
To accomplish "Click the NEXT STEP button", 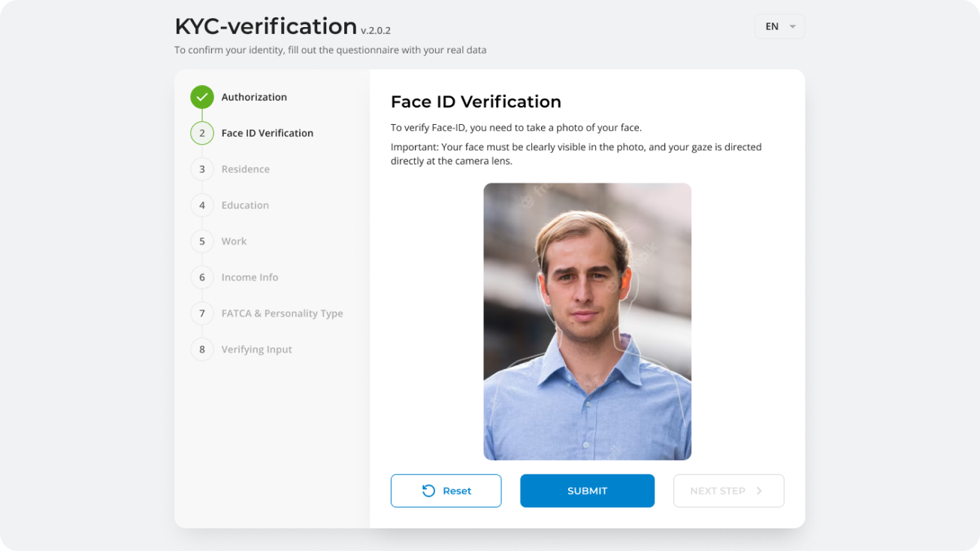I will click(x=728, y=491).
